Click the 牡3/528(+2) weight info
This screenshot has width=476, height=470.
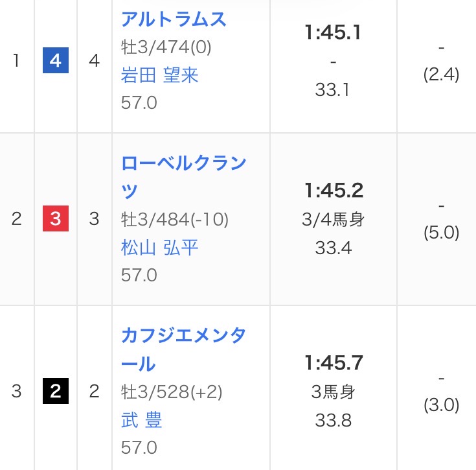pos(171,392)
